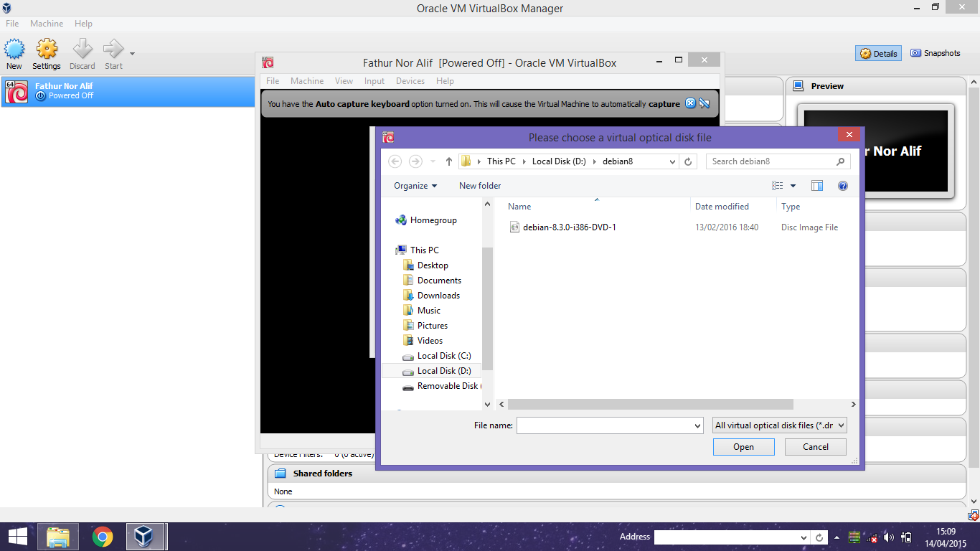Open Google Chrome from taskbar
980x551 pixels.
point(103,537)
